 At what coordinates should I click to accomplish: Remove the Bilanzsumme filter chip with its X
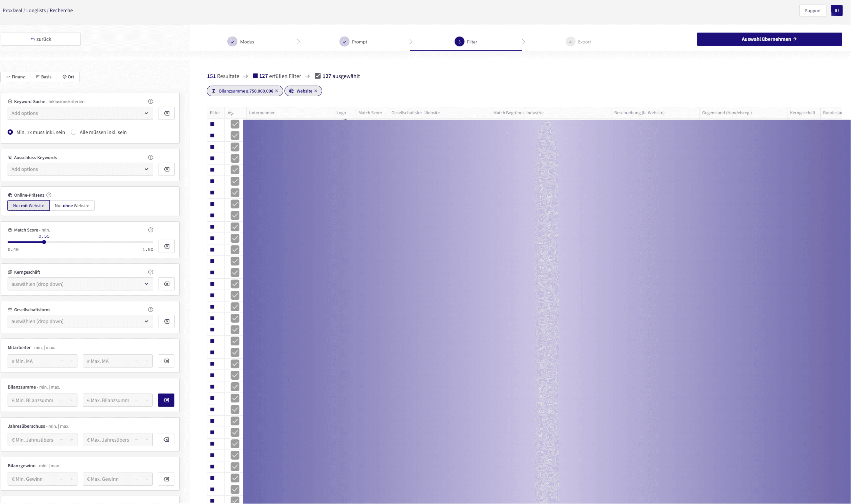coord(277,91)
